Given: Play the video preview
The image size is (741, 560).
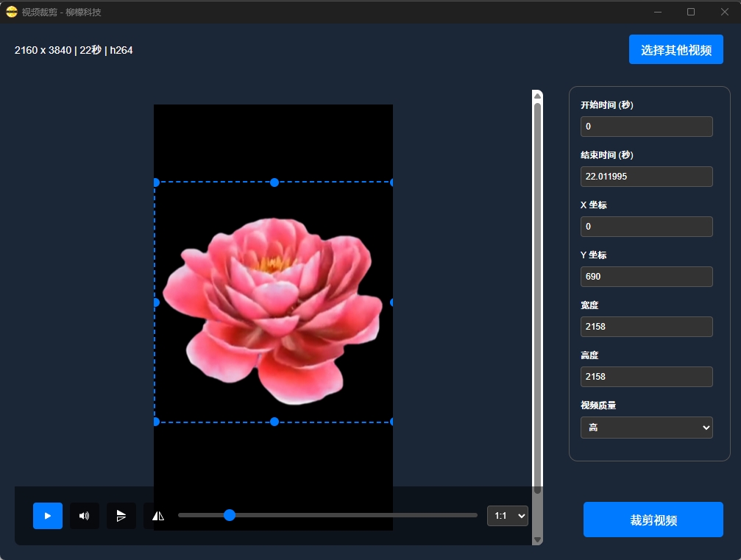Looking at the screenshot, I should tap(48, 516).
